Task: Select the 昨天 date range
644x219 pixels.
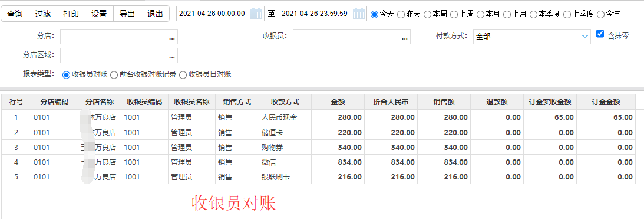Action: pos(401,14)
